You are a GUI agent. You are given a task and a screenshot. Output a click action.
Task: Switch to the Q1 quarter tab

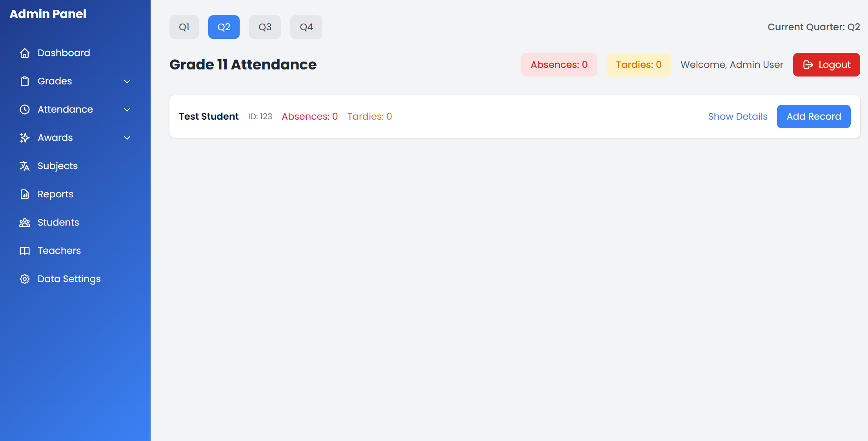184,27
